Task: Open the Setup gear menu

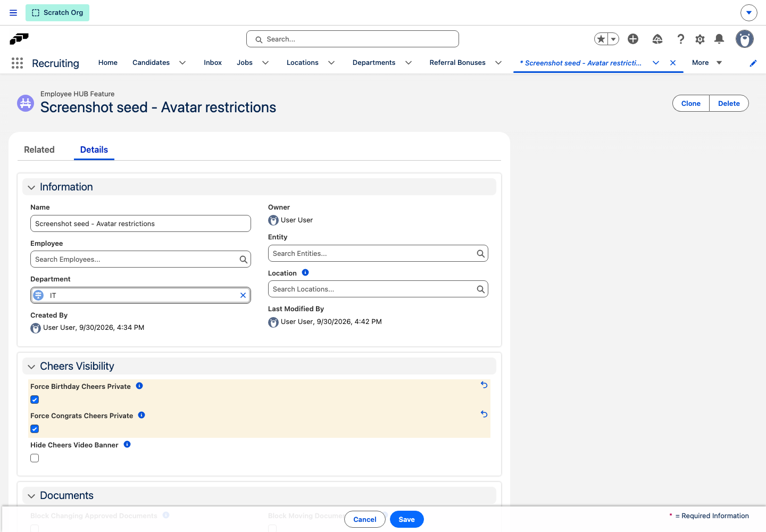Action: [700, 39]
